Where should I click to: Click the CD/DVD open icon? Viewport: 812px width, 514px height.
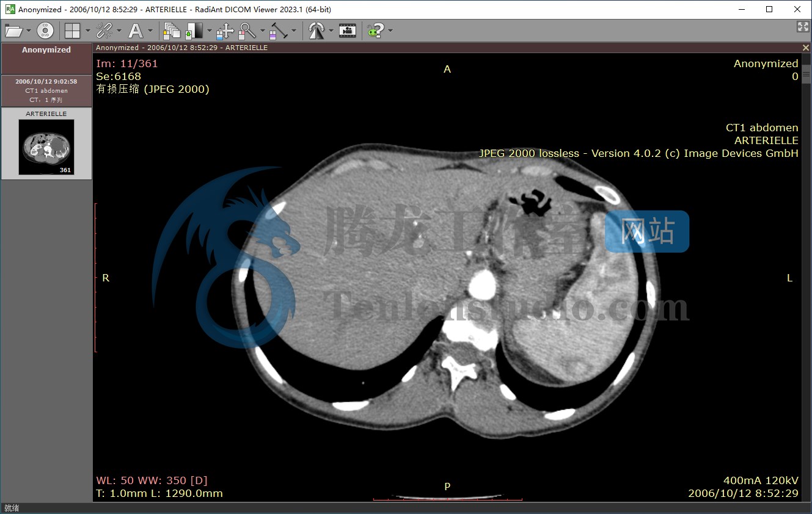(45, 31)
